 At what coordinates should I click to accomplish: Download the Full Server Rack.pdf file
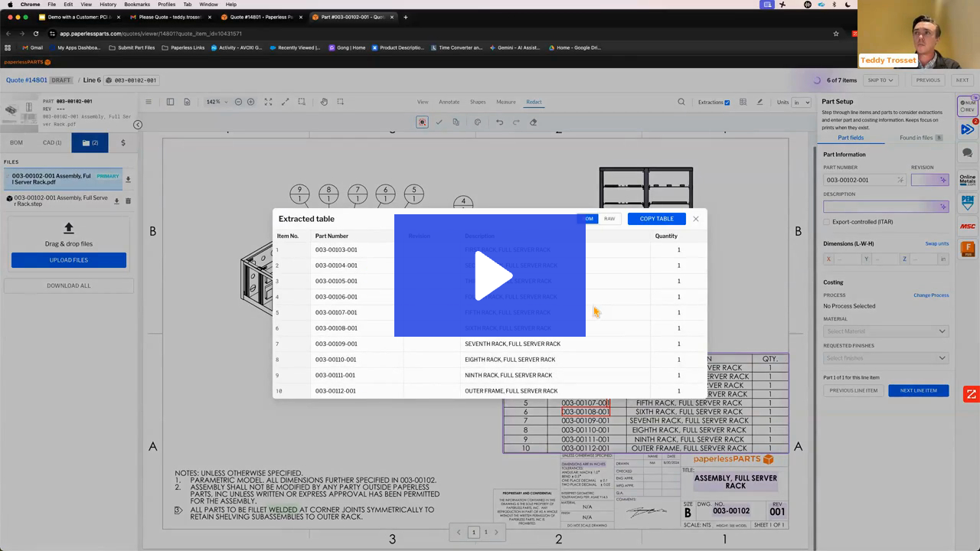128,180
